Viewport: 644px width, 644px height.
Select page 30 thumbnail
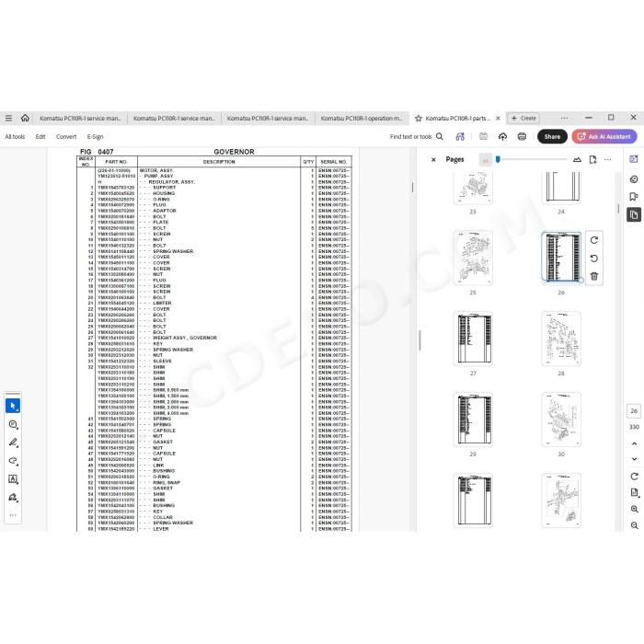[561, 420]
